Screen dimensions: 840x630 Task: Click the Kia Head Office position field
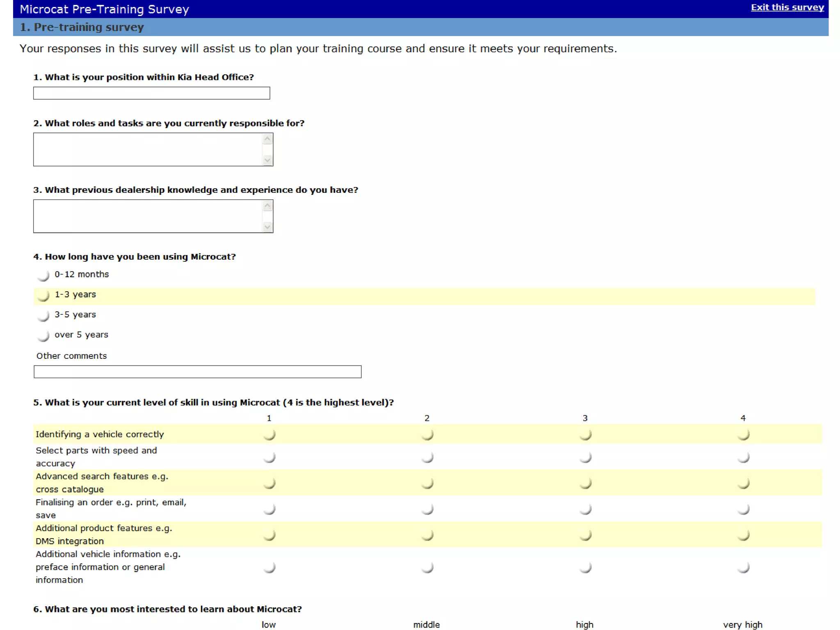pyautogui.click(x=151, y=93)
